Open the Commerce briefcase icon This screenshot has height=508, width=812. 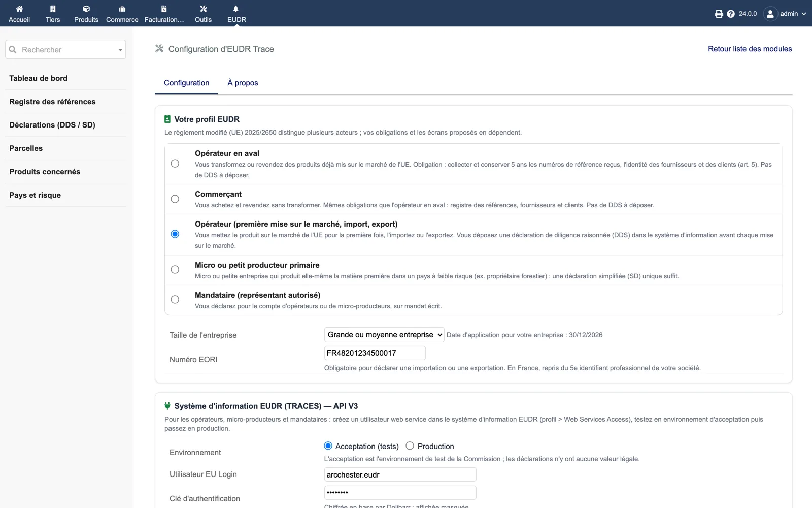click(x=122, y=9)
